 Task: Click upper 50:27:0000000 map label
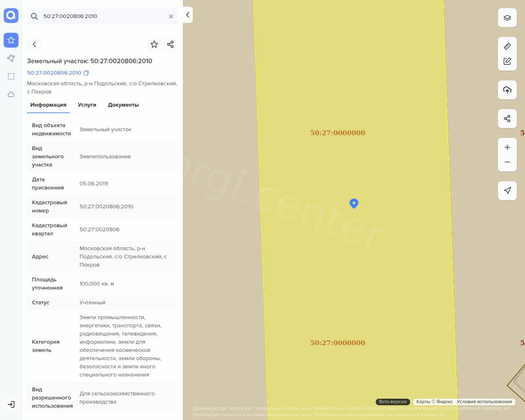pyautogui.click(x=338, y=133)
